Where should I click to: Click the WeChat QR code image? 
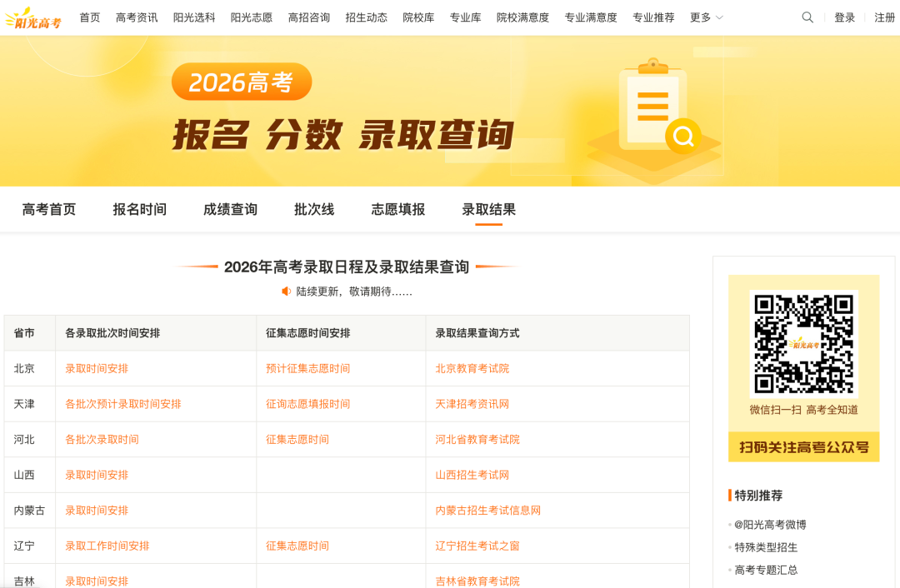803,344
